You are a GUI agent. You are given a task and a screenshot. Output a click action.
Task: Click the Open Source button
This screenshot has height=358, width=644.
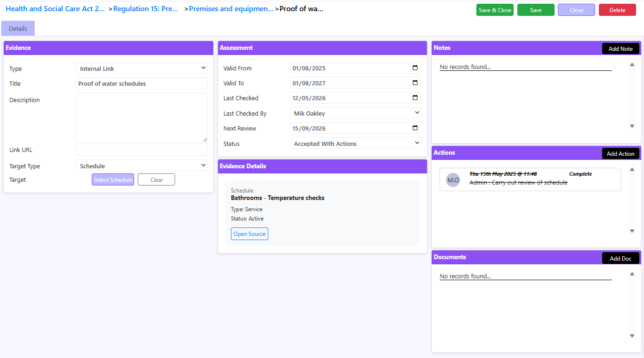point(250,234)
